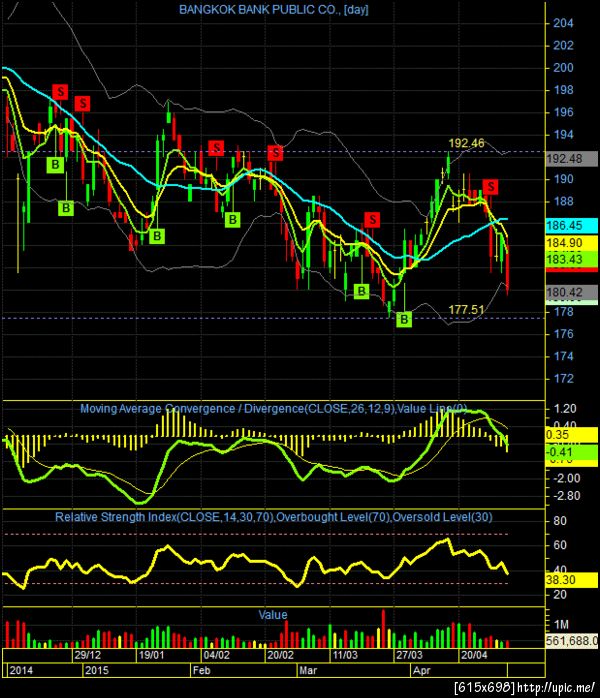Click the 20/04 date label
Screen dimensions: 600x698
(474, 655)
